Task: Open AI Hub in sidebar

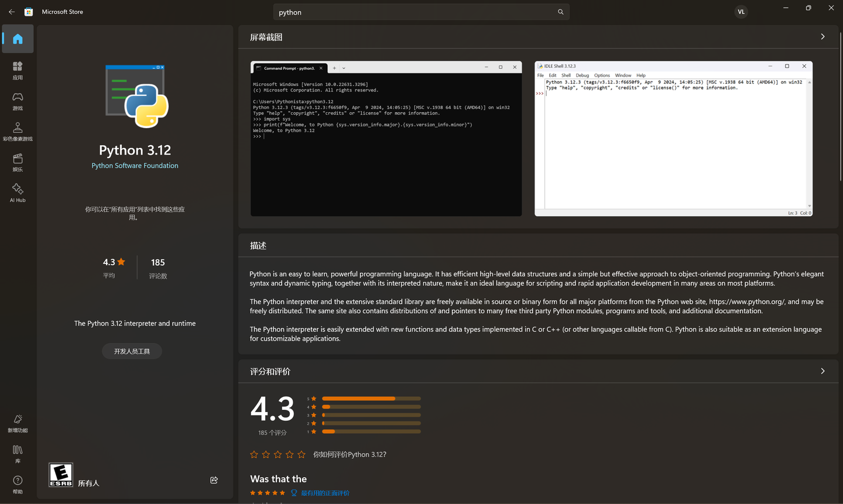Action: click(18, 193)
